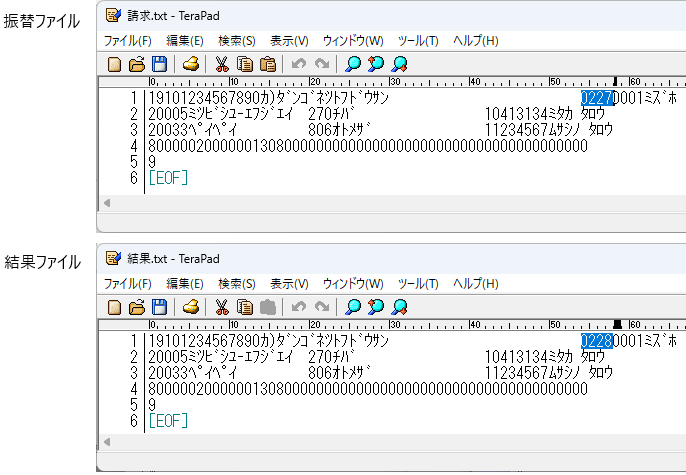Open 検索(S) menu in 請求.txt window

pos(236,41)
